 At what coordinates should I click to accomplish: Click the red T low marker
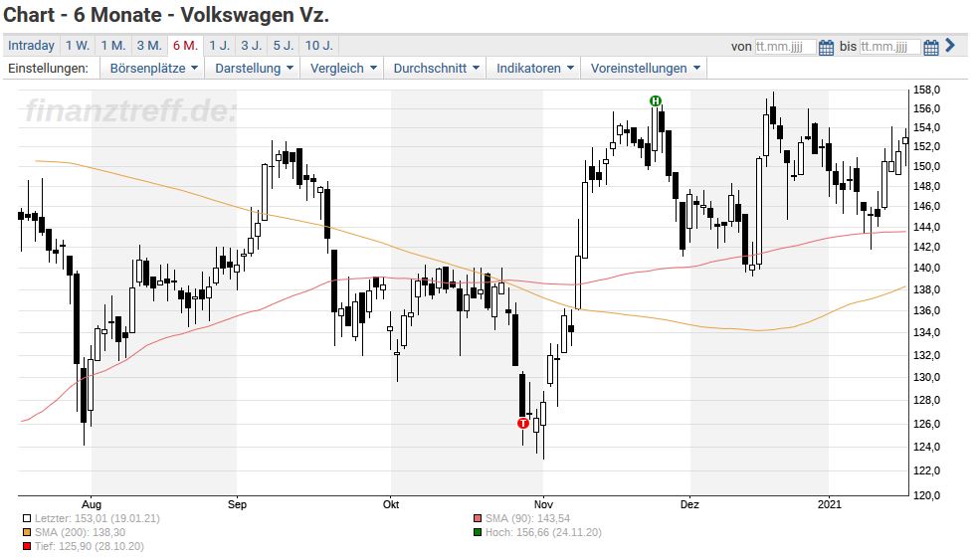523,424
